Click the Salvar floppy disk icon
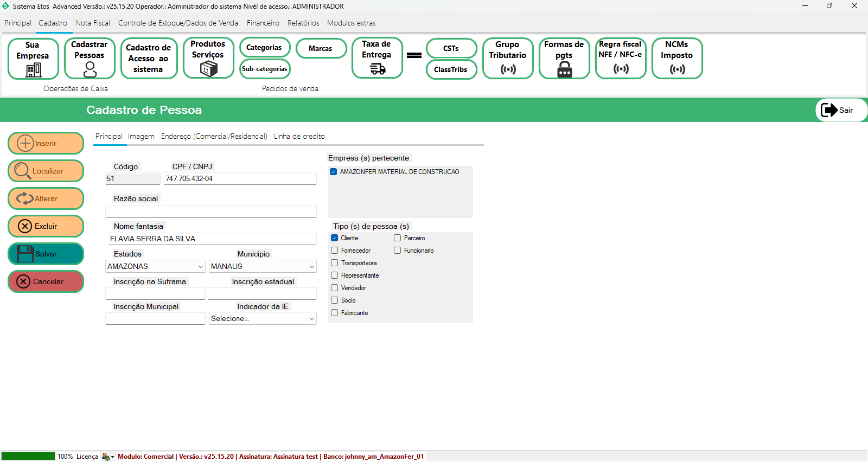Image resolution: width=868 pixels, height=462 pixels. [x=25, y=254]
